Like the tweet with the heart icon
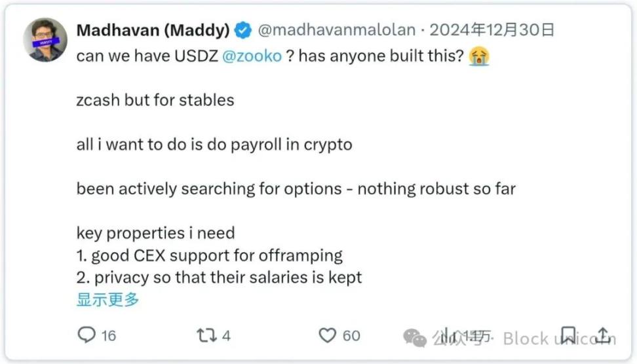The image size is (637, 364). pos(327,336)
